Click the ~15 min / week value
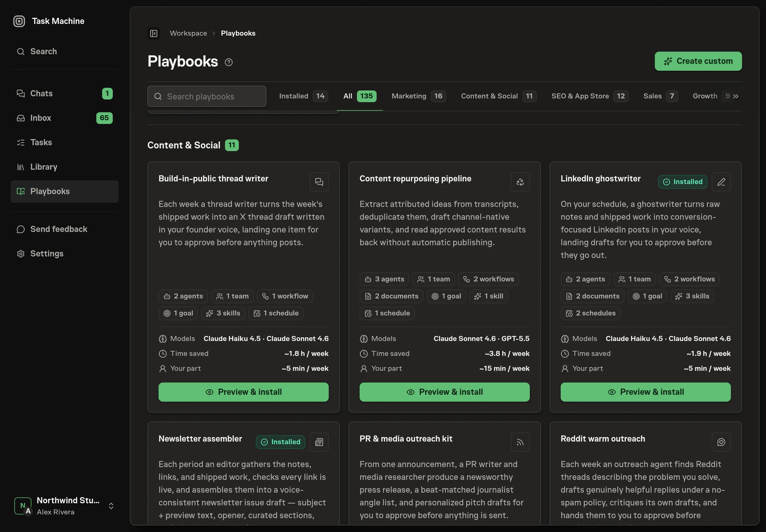The height and width of the screenshot is (532, 766). click(504, 368)
